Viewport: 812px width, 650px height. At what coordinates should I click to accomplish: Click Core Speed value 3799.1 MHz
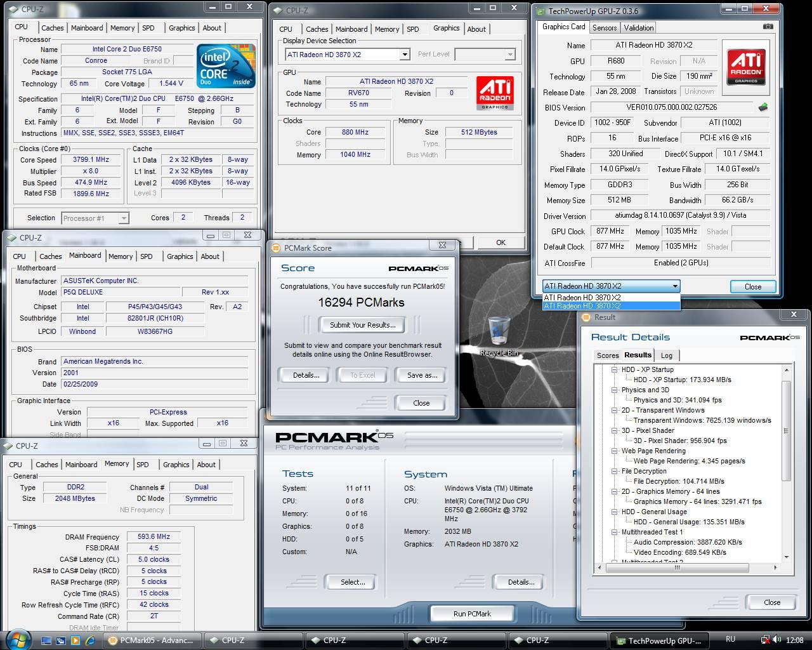click(92, 160)
